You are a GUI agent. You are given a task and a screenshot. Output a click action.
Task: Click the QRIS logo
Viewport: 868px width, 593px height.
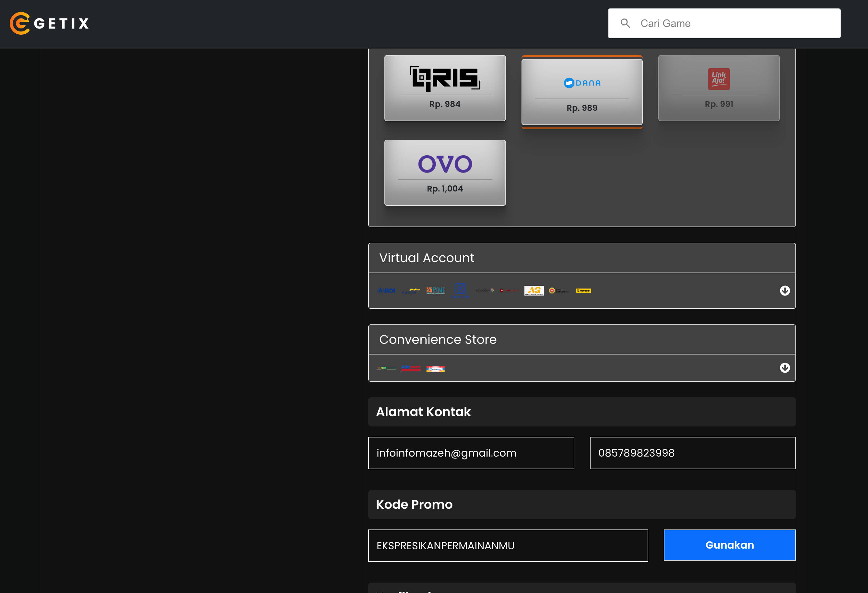(x=445, y=79)
